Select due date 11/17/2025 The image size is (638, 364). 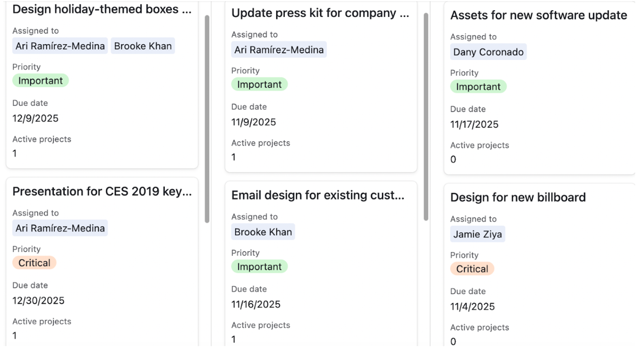click(x=475, y=124)
